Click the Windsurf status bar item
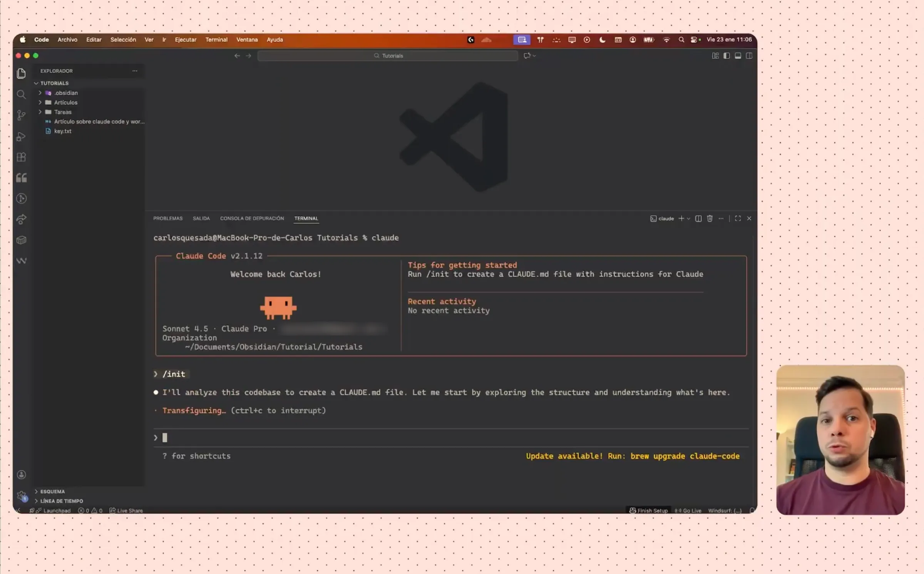 [x=725, y=510]
